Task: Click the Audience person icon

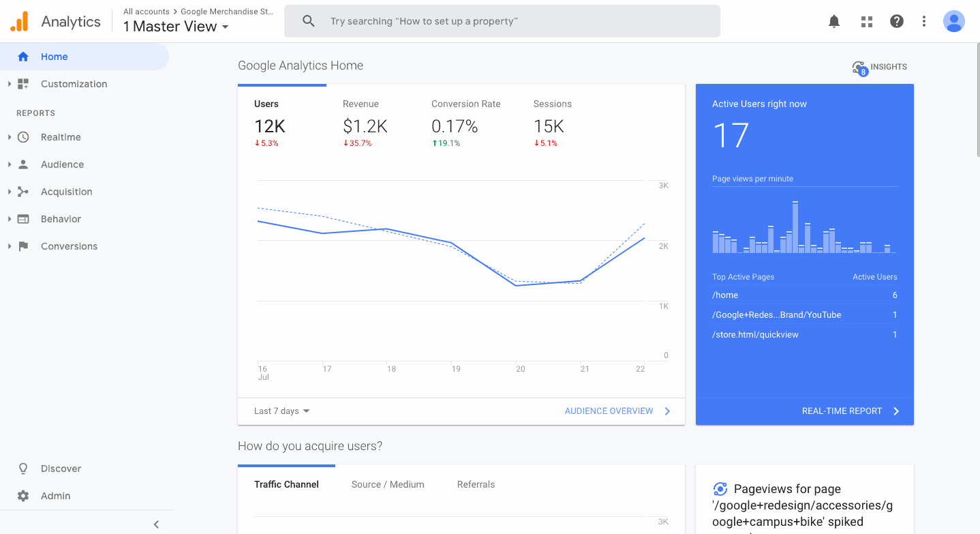Action: (23, 164)
